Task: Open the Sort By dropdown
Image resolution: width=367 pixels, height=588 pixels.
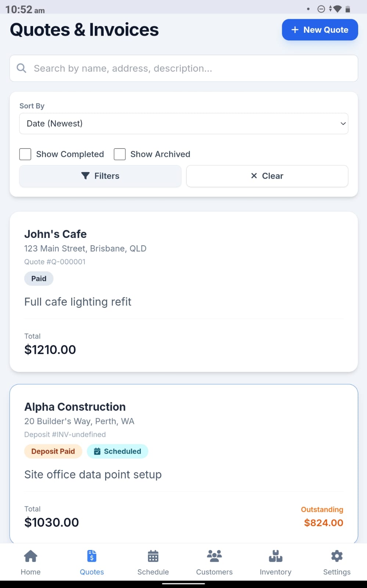Action: 183,124
